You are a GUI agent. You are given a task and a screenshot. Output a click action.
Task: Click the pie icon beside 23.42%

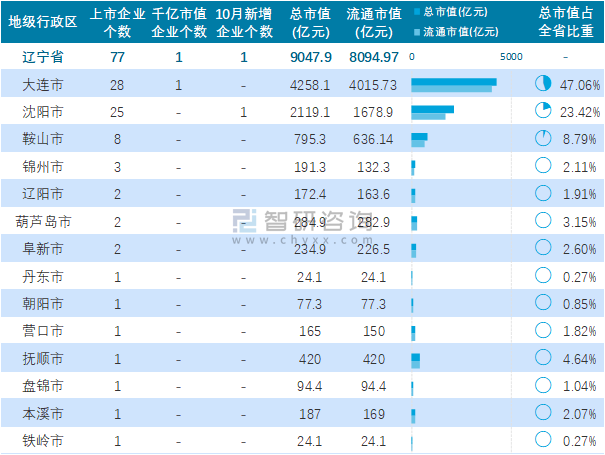click(543, 111)
